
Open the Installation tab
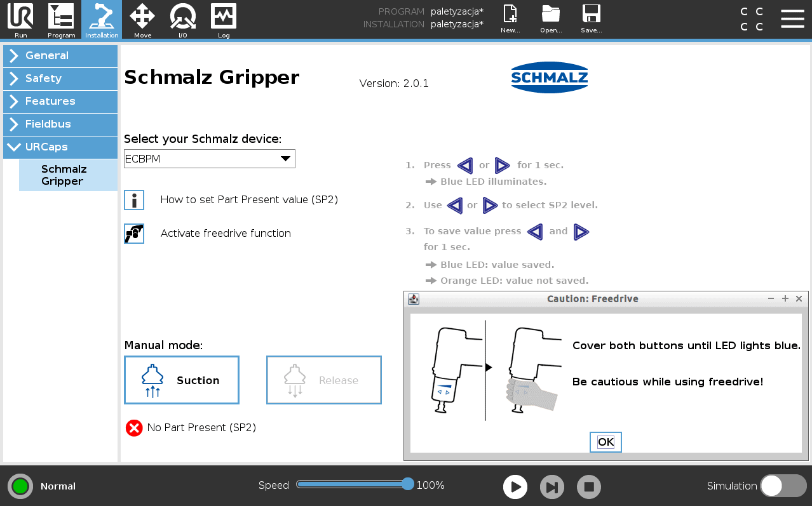(x=102, y=20)
